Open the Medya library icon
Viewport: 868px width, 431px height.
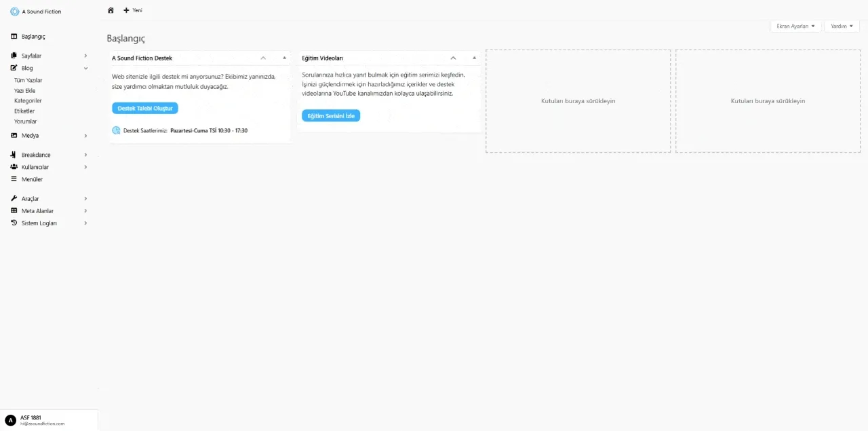14,136
